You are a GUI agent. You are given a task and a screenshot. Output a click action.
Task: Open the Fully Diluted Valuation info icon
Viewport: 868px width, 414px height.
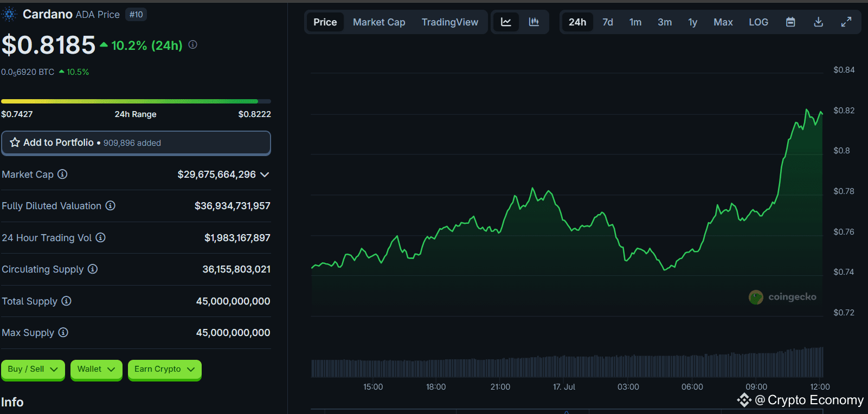pyautogui.click(x=110, y=205)
